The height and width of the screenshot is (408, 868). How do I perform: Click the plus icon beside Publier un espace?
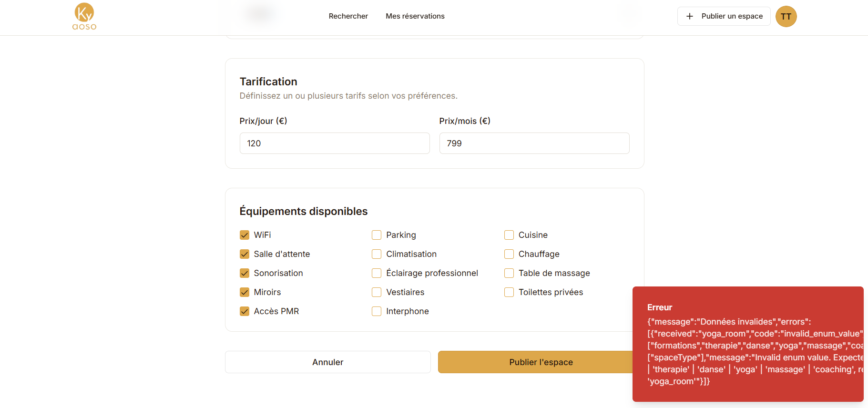click(689, 16)
